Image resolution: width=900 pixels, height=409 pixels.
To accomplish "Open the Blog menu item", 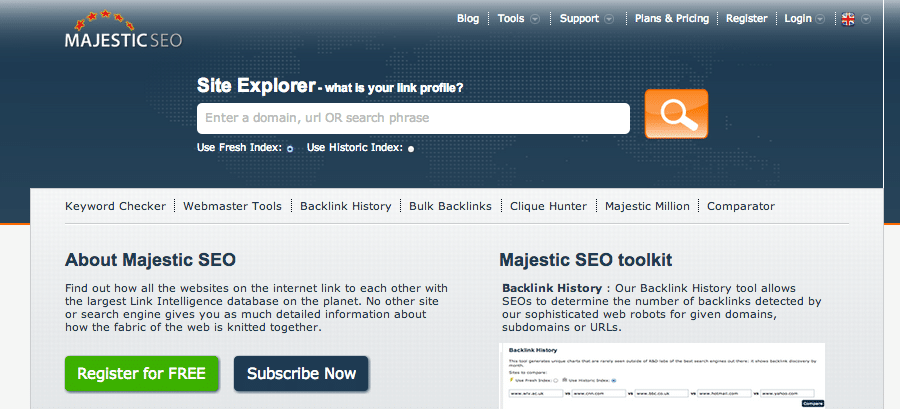I will [x=468, y=18].
